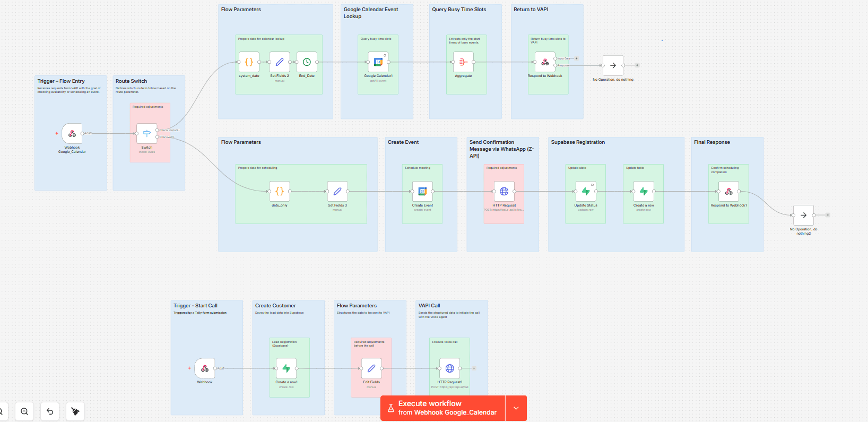868x422 pixels.
Task: Click the zoom out magnifier button
Action: click(x=24, y=411)
